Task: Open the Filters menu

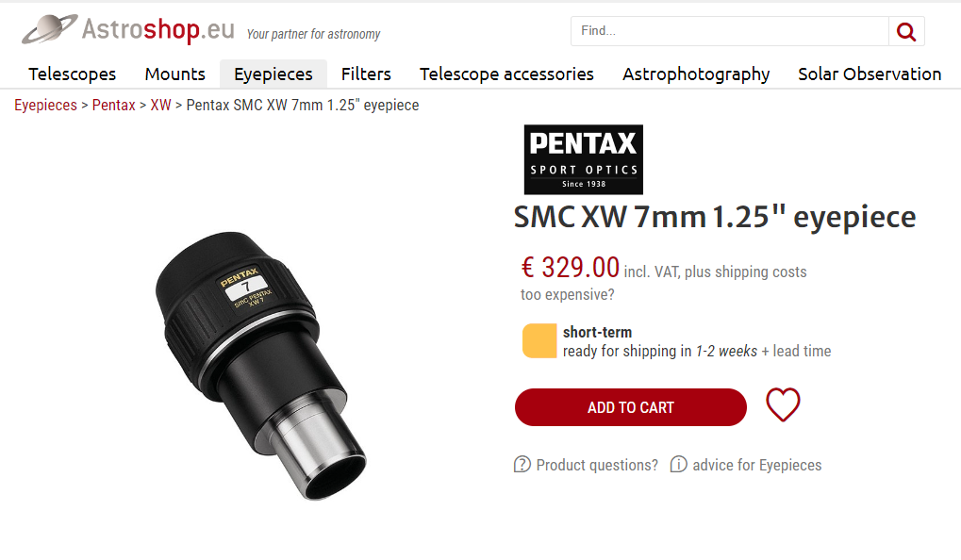Action: [x=366, y=74]
